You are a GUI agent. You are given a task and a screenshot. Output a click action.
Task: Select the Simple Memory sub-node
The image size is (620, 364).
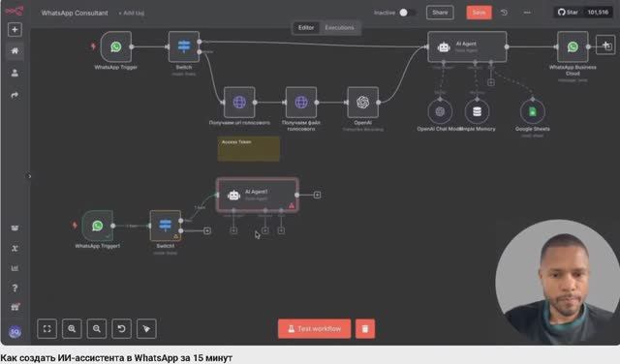pyautogui.click(x=477, y=111)
